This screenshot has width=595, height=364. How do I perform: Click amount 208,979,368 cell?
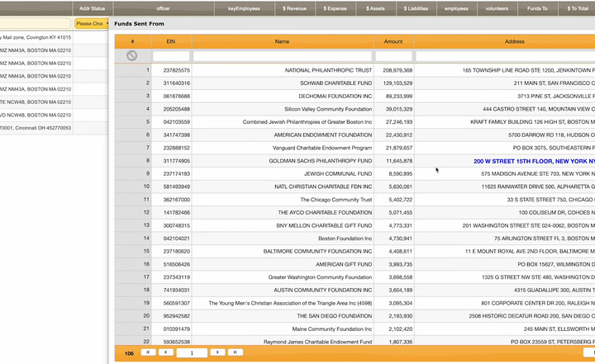tap(394, 70)
